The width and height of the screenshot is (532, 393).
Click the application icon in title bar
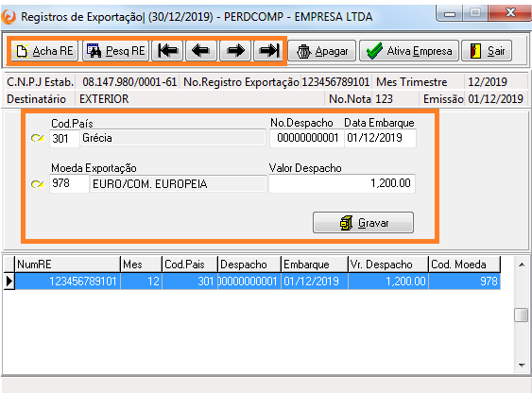[x=9, y=17]
